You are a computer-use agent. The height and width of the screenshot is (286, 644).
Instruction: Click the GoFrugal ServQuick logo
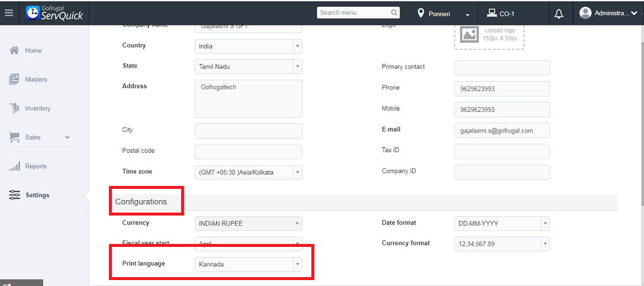[54, 13]
